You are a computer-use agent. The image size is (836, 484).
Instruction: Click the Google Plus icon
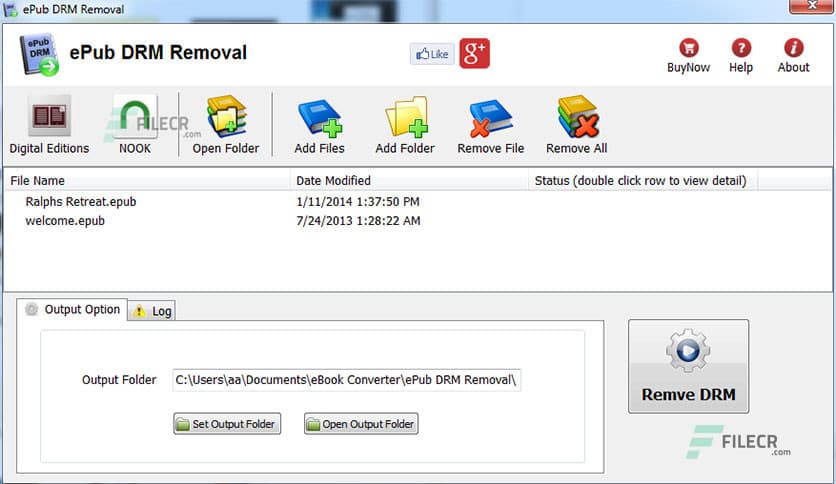point(475,53)
